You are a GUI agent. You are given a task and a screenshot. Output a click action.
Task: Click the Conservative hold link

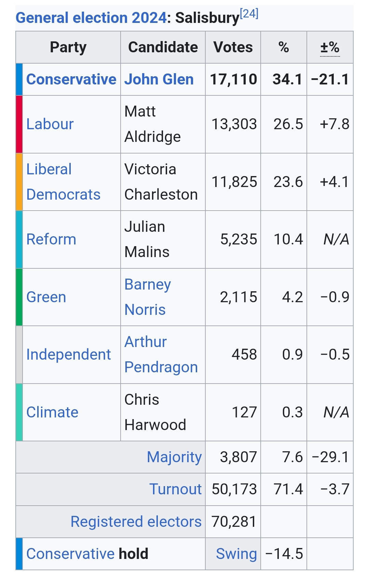click(x=70, y=554)
